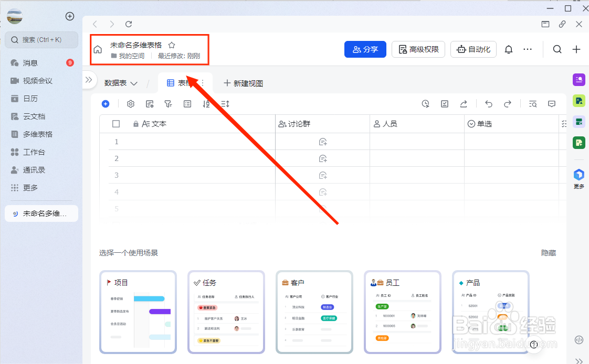Check the select-all checkbox in the header row
The width and height of the screenshot is (589, 364).
(117, 123)
